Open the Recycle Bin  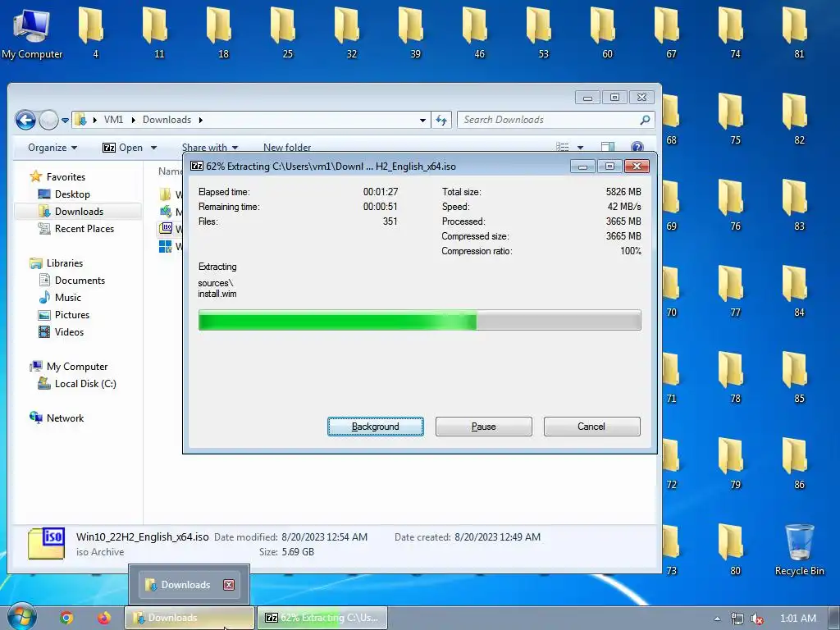tap(799, 550)
